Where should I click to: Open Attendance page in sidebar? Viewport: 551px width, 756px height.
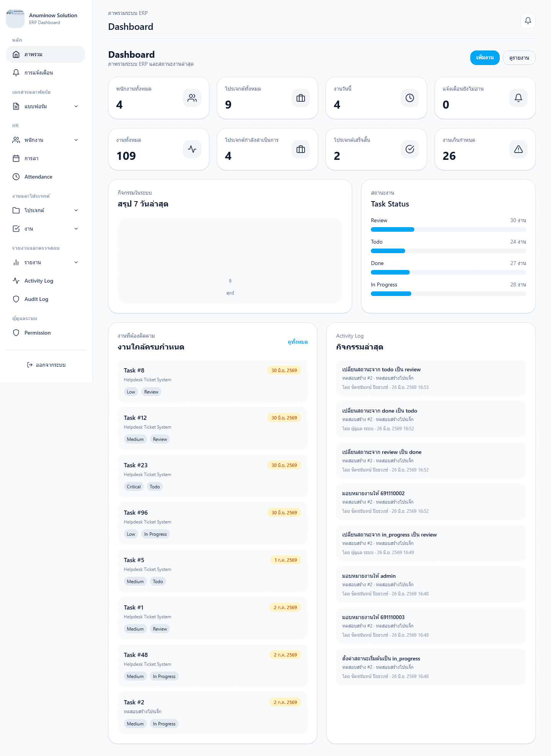coord(46,177)
